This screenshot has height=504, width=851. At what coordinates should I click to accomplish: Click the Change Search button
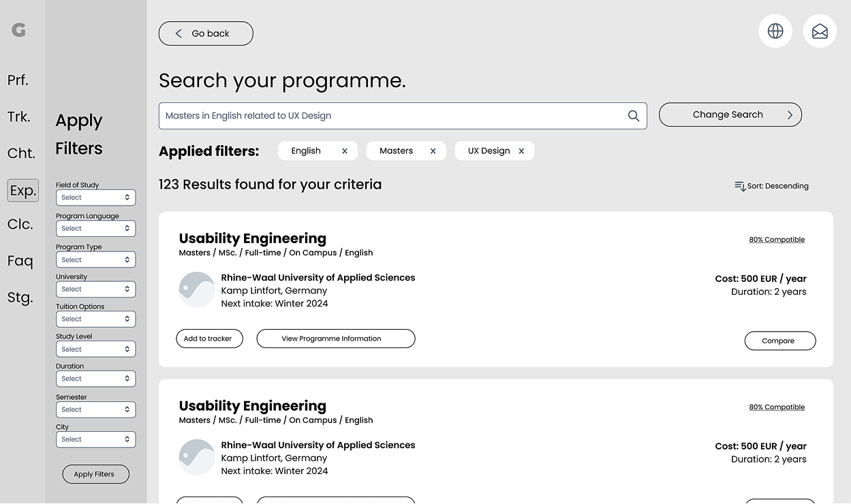pos(730,114)
